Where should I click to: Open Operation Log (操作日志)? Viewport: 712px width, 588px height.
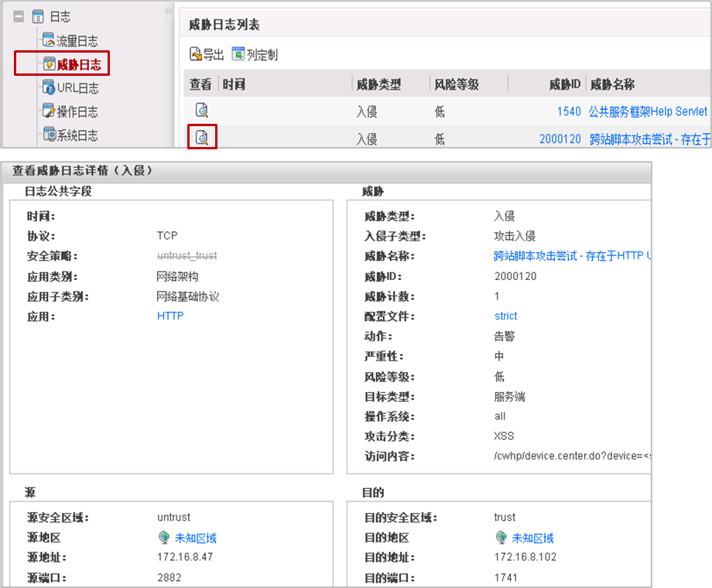point(77,111)
